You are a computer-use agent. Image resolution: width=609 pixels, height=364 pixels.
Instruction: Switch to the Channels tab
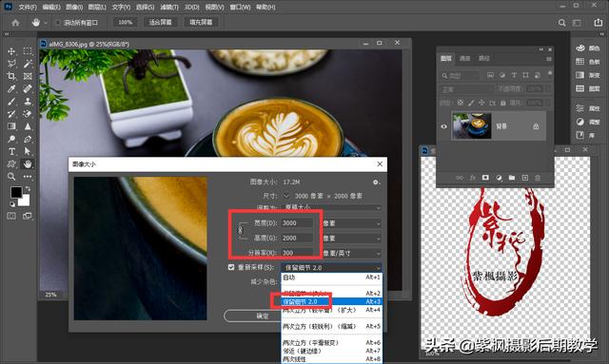click(465, 58)
